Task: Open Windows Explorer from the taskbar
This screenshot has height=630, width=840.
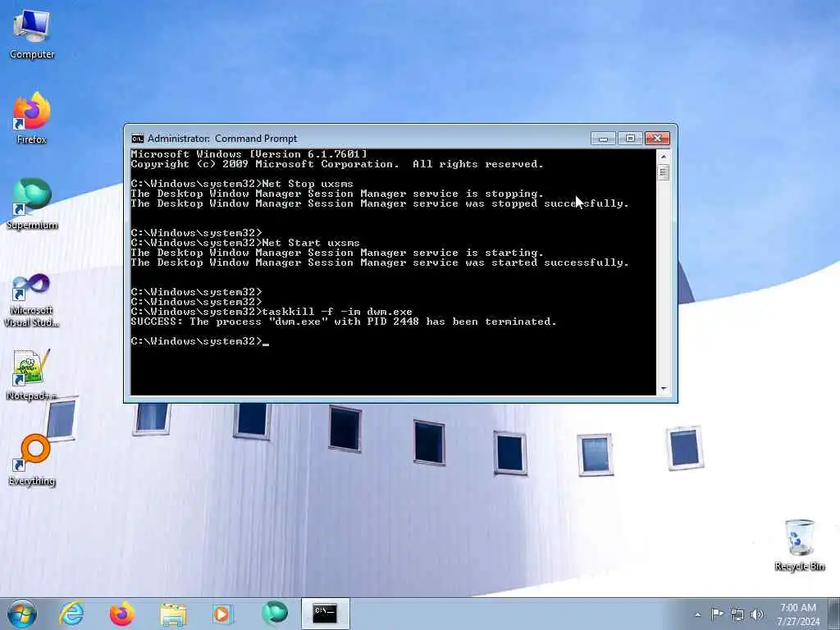Action: point(172,614)
